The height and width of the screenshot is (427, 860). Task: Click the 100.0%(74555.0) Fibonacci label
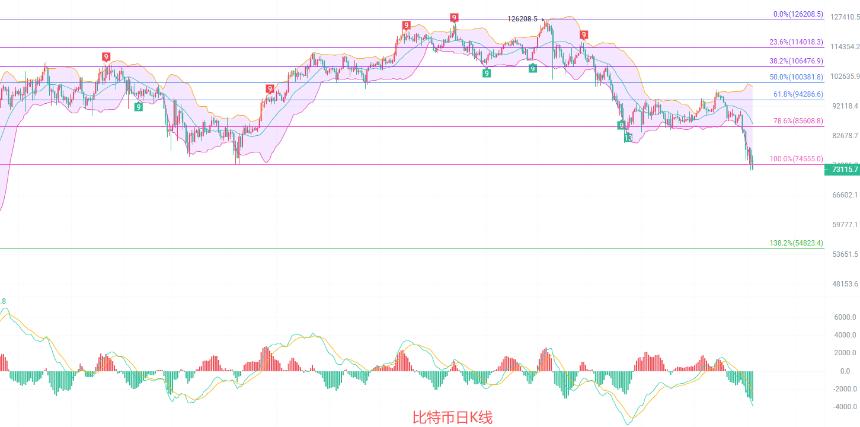click(x=796, y=159)
